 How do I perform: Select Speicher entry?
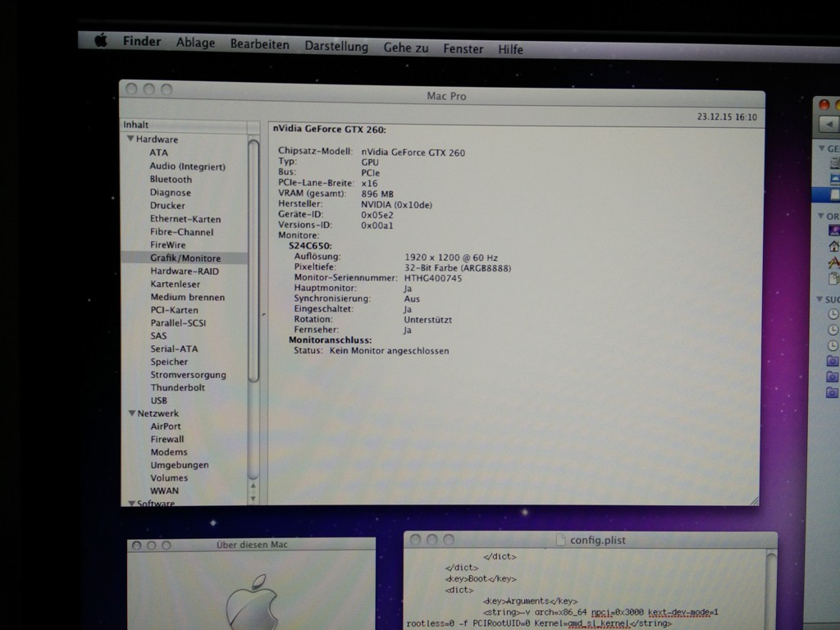(x=169, y=362)
